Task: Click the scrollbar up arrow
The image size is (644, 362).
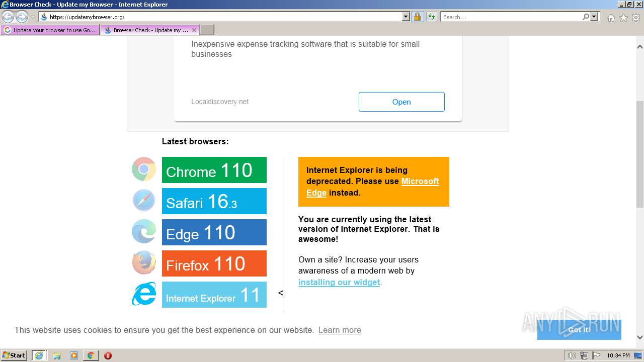Action: (x=640, y=47)
